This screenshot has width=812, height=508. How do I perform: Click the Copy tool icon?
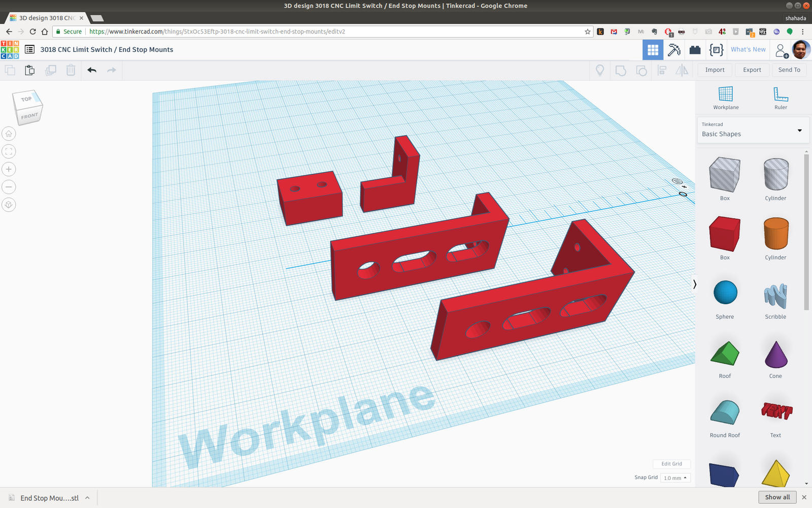pos(10,70)
